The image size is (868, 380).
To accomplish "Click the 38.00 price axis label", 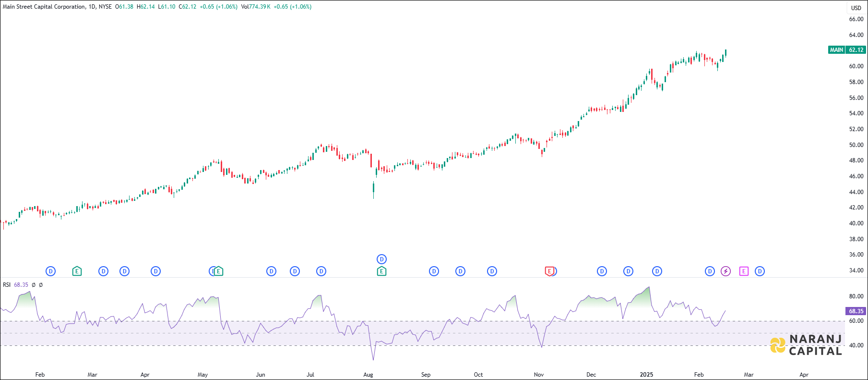I will pyautogui.click(x=856, y=239).
